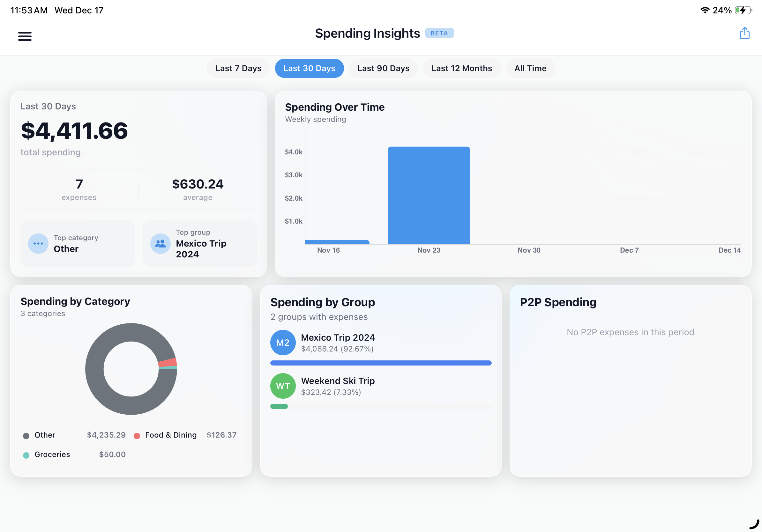This screenshot has width=762, height=532.
Task: Click the share/export icon
Action: pyautogui.click(x=744, y=33)
